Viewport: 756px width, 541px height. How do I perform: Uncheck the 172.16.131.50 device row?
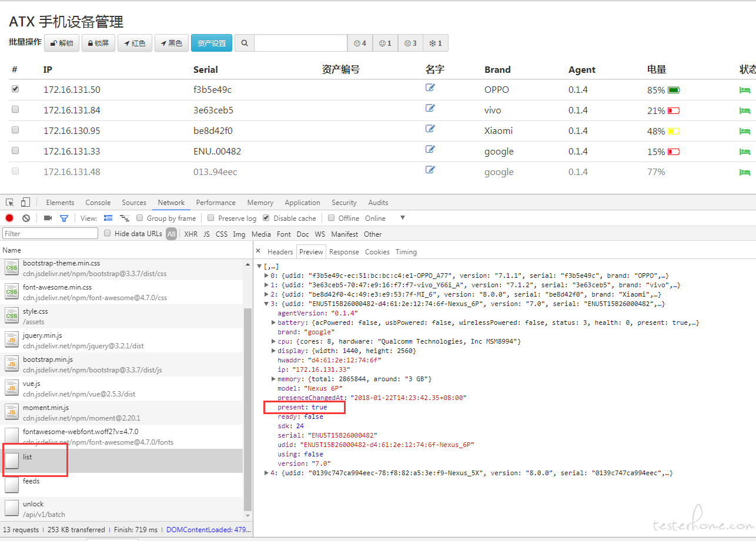coord(15,89)
